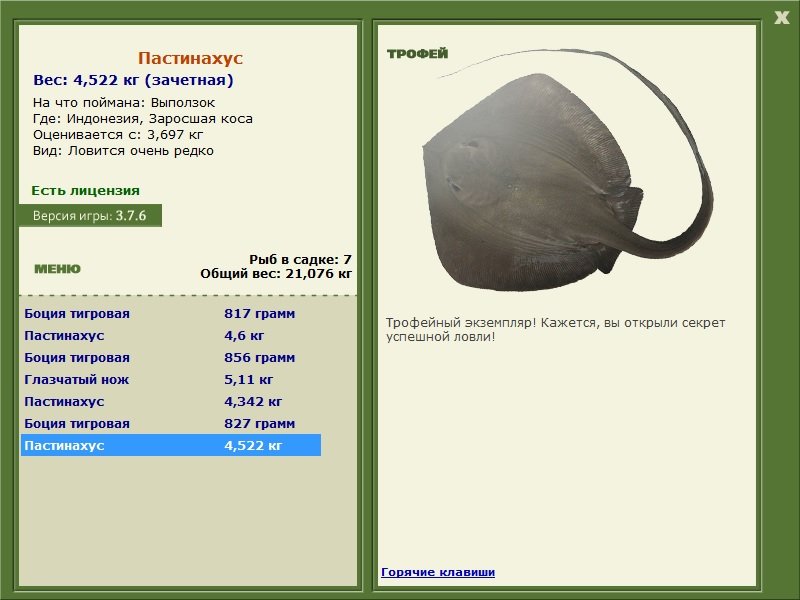Image resolution: width=800 pixels, height=600 pixels.
Task: Select the Пастинахус 4,6 кг row
Action: 170,335
